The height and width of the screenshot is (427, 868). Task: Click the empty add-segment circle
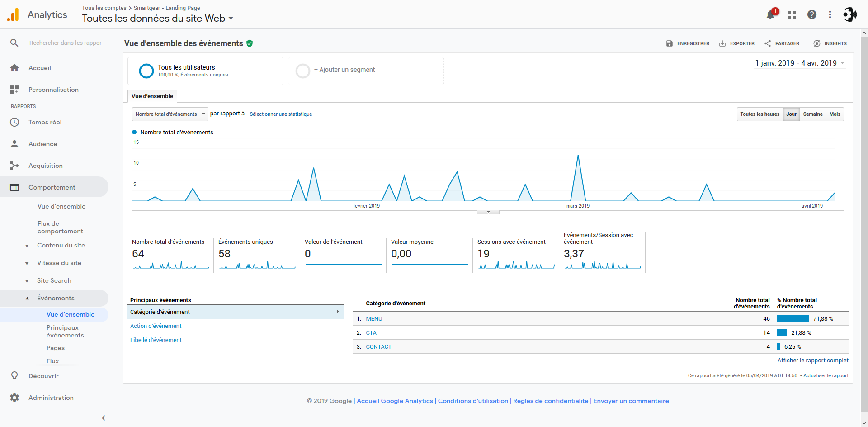coord(303,71)
